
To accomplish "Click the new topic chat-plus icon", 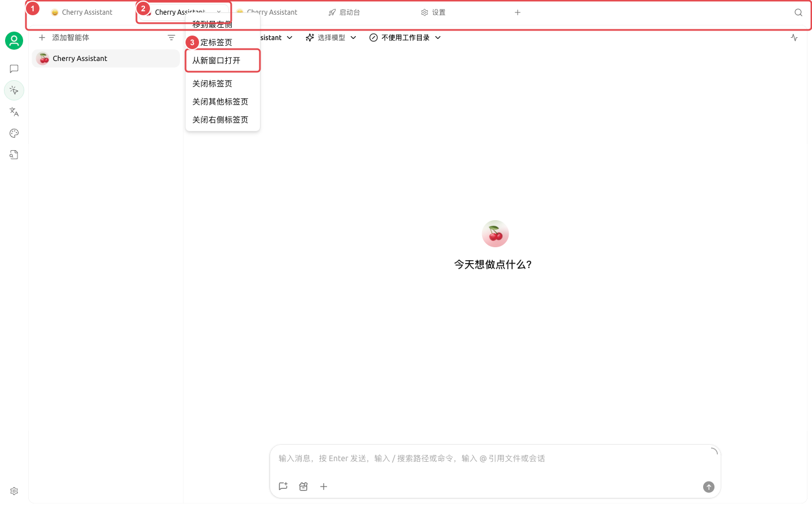I will (283, 487).
